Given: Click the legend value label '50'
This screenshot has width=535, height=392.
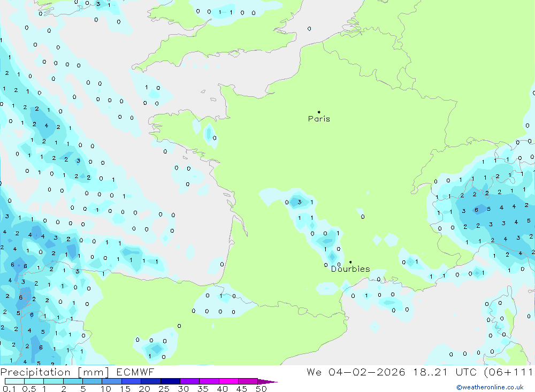Looking at the screenshot, I should click(261, 389).
